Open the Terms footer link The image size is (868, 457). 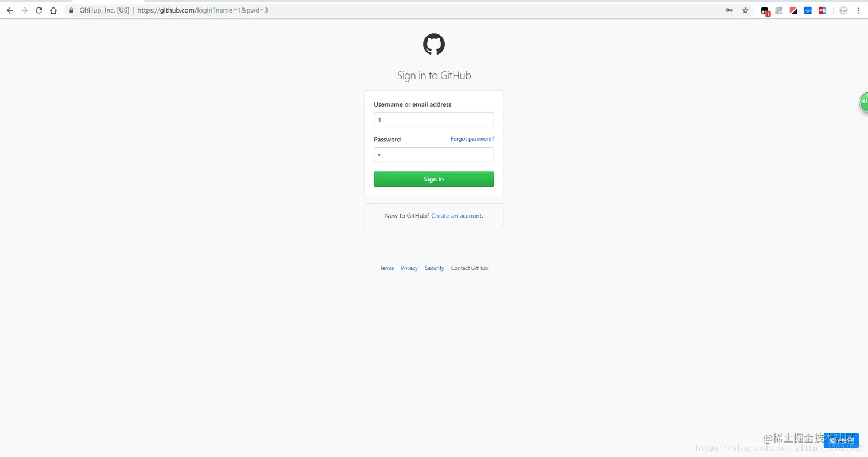coord(387,268)
